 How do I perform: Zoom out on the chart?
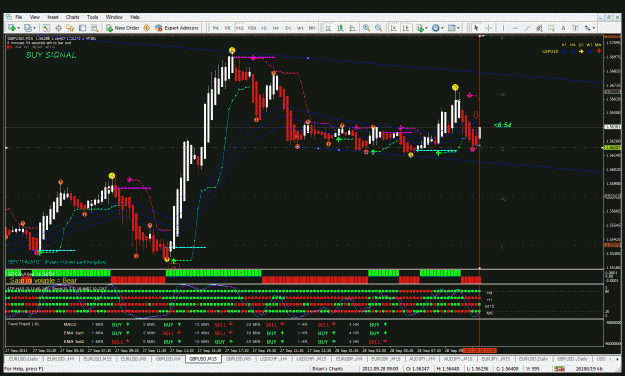(x=378, y=28)
